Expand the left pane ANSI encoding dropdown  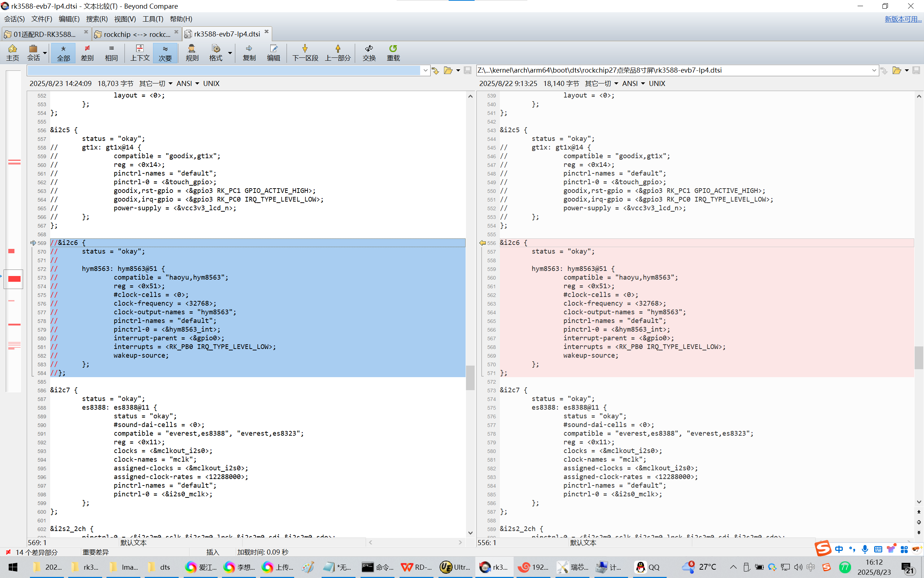point(187,83)
